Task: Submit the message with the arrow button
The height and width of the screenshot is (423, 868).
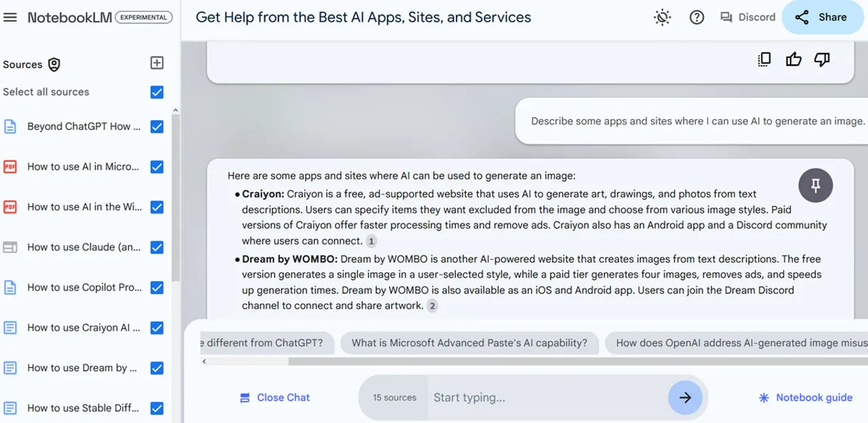Action: point(685,398)
